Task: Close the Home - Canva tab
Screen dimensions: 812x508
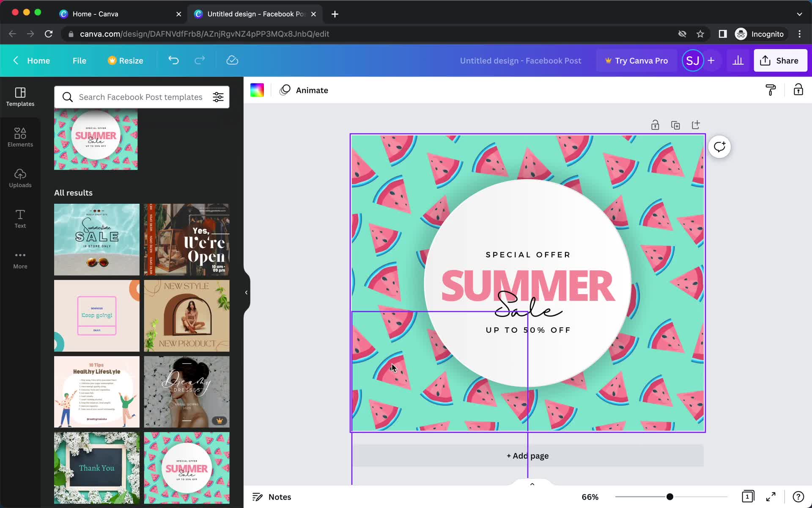Action: click(178, 14)
